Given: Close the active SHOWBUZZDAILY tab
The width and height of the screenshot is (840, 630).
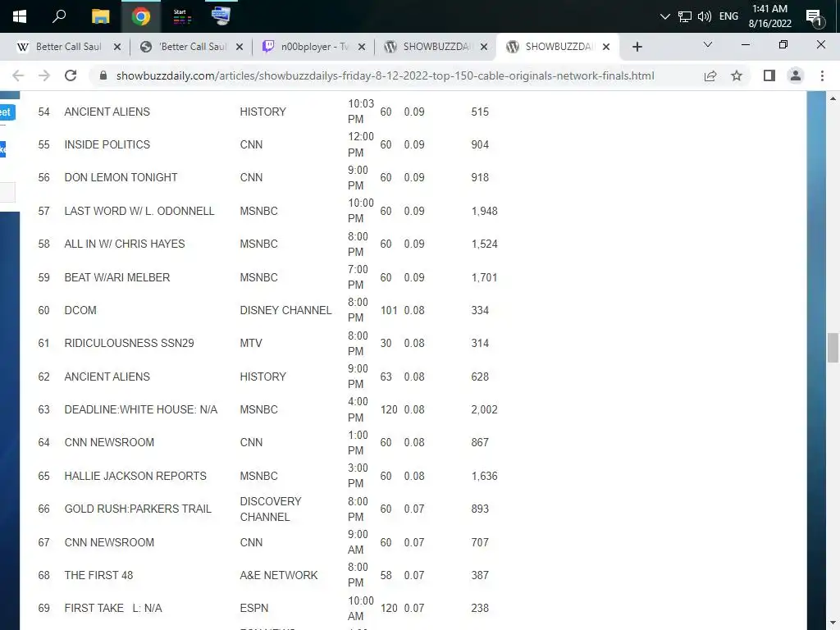Looking at the screenshot, I should (x=606, y=47).
